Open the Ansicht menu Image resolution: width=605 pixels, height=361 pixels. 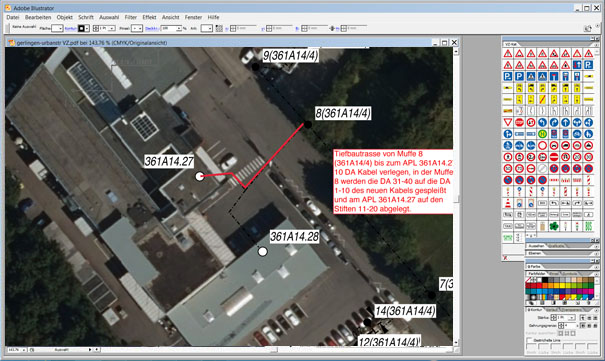pyautogui.click(x=171, y=17)
